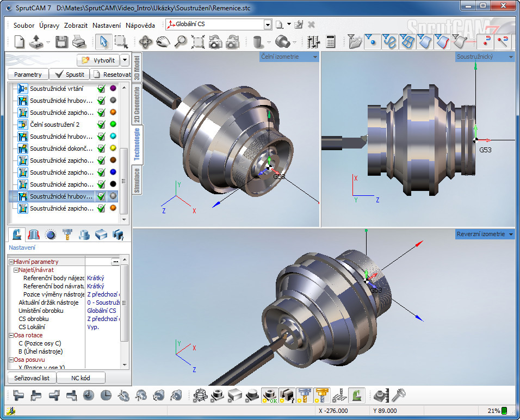This screenshot has width=520, height=420.
Task: Click the status bar yellow tool icon
Action: pyautogui.click(x=11, y=411)
